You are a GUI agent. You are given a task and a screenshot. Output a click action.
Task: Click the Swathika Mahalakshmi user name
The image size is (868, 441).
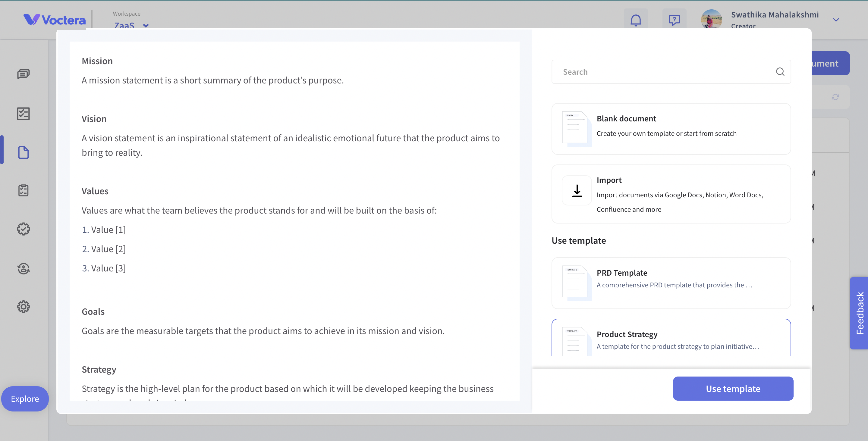775,14
